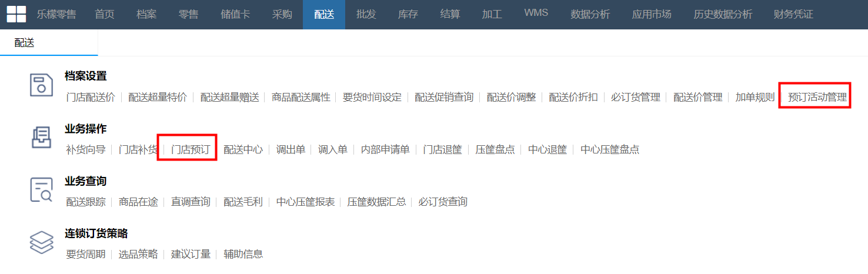Image resolution: width=868 pixels, height=274 pixels.
Task: Click the 档案设置 floppy disk icon
Action: point(42,85)
